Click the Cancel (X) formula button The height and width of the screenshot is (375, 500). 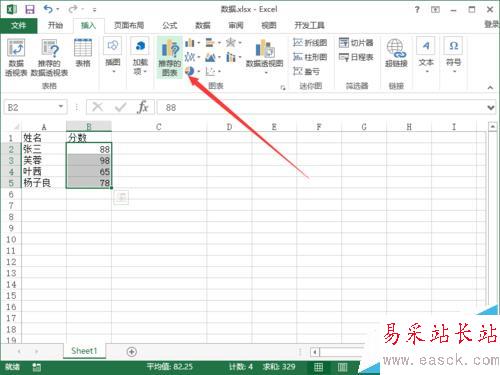(98, 107)
